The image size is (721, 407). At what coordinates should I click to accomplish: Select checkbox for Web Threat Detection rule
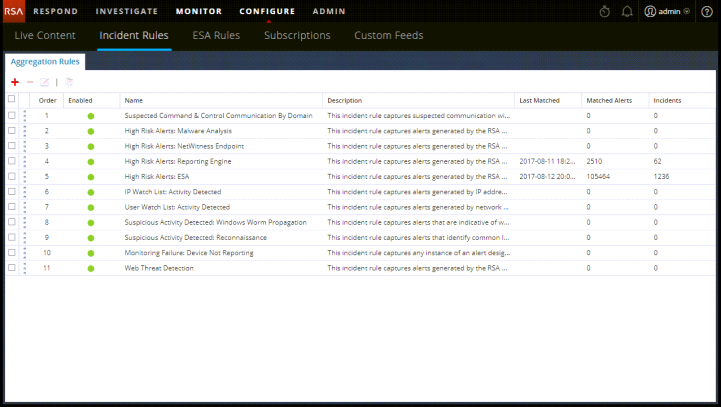(12, 268)
